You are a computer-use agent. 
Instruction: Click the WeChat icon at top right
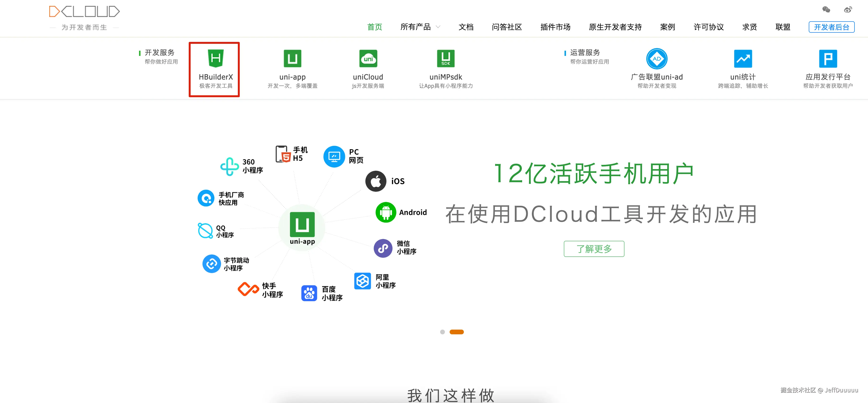point(826,9)
